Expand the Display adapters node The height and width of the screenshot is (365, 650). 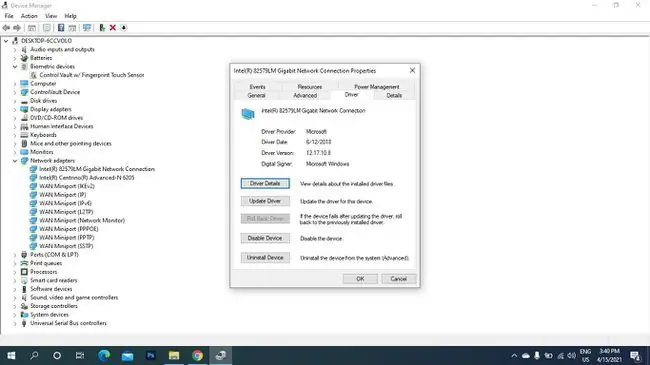pyautogui.click(x=15, y=109)
